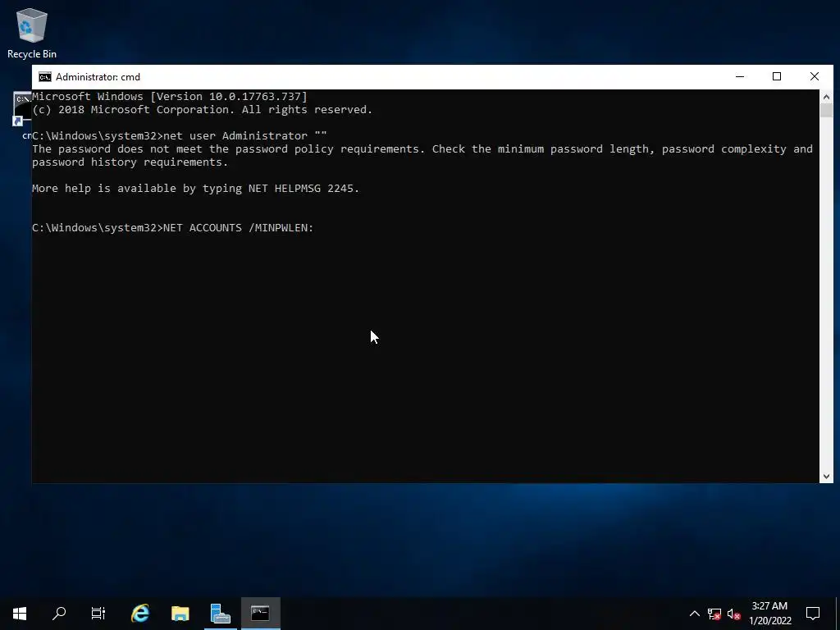Minimize the Administrator: cmd window
Screen dimensions: 840x630
click(740, 76)
